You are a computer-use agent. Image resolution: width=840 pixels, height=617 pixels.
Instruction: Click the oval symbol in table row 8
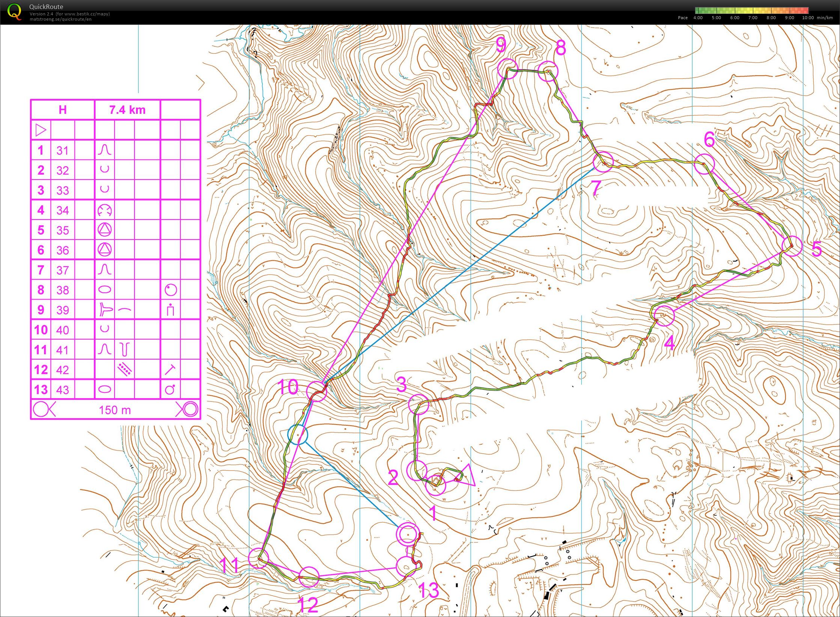point(105,290)
